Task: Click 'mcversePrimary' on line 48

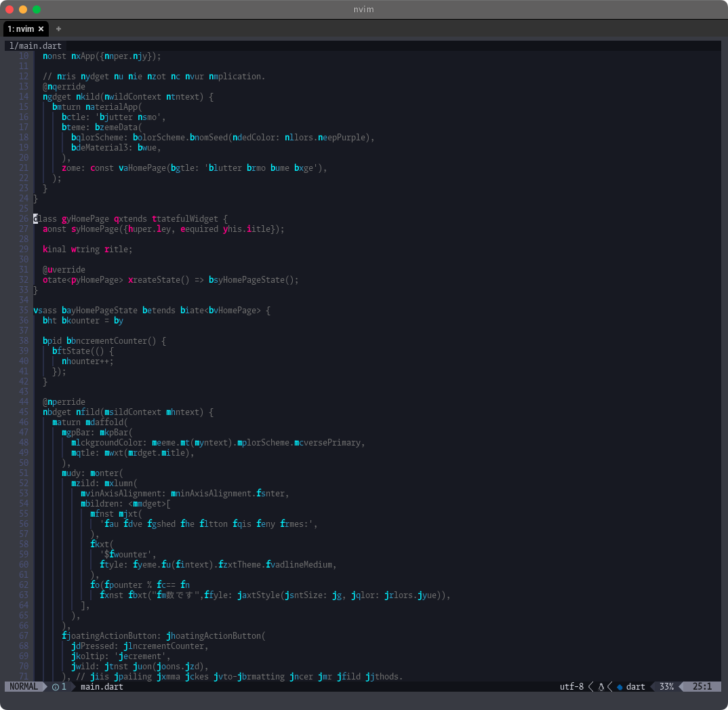Action: [x=327, y=443]
